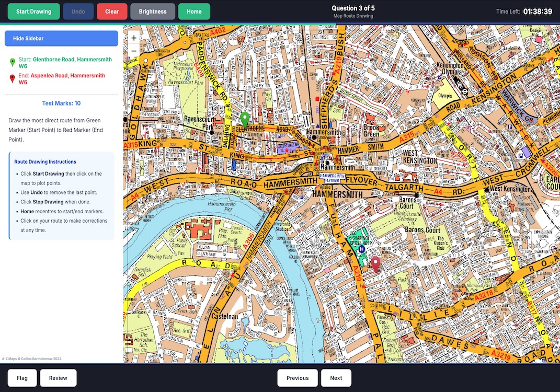Click the Hammersmith Flyover label box
The width and height of the screenshot is (560, 392).
332,178
